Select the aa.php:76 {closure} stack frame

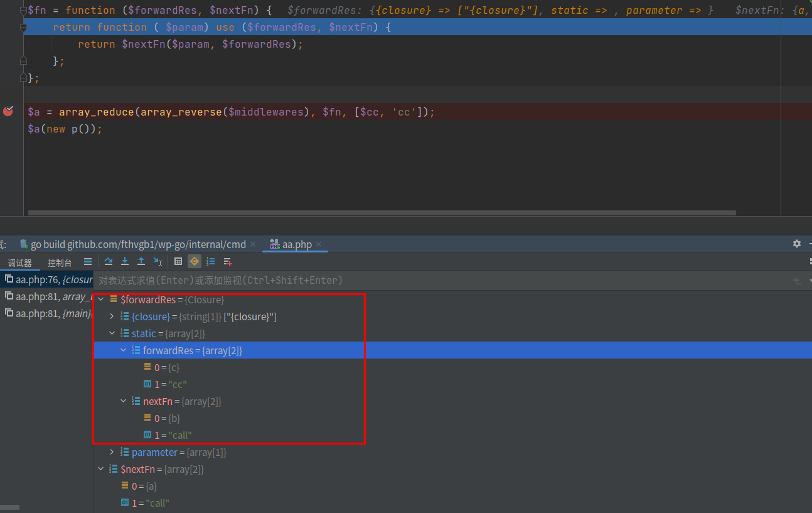(x=47, y=279)
